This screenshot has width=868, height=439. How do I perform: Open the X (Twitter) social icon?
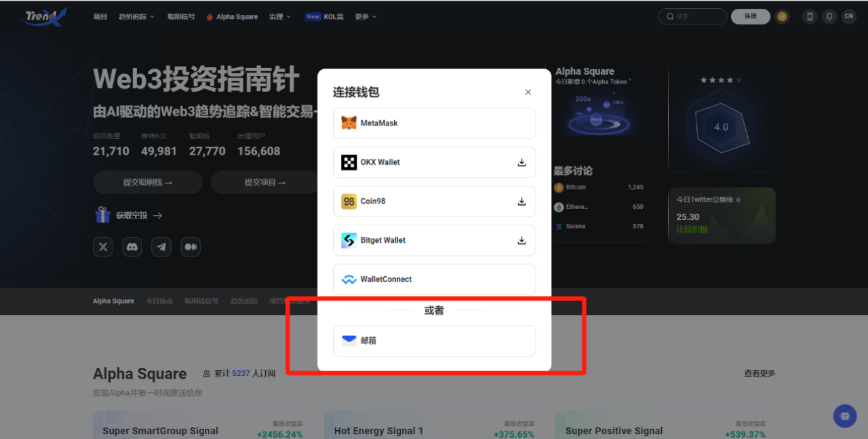click(103, 247)
